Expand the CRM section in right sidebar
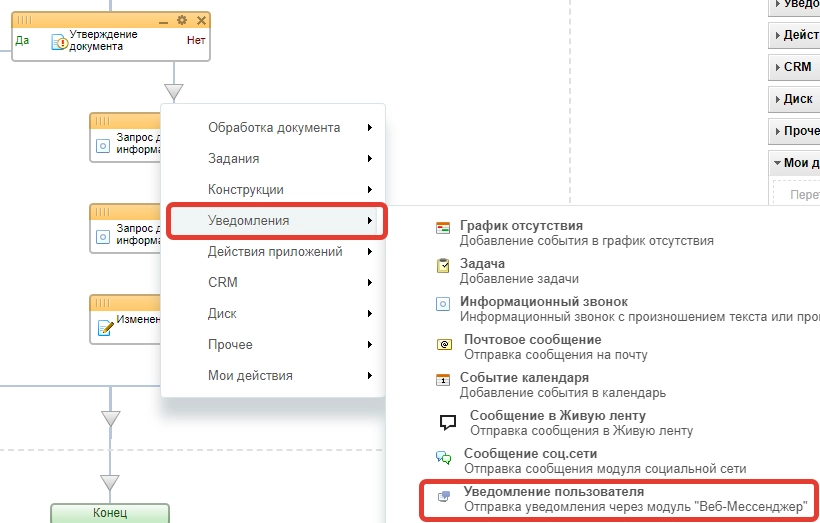 (x=796, y=67)
